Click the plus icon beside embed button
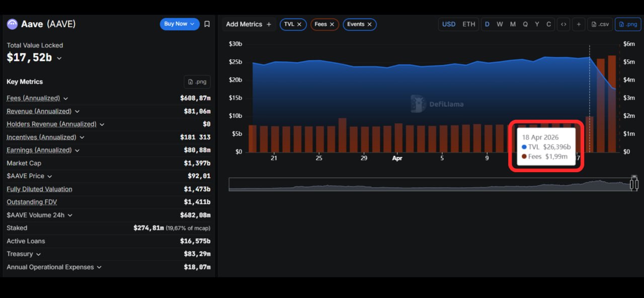This screenshot has height=298, width=644. [579, 24]
